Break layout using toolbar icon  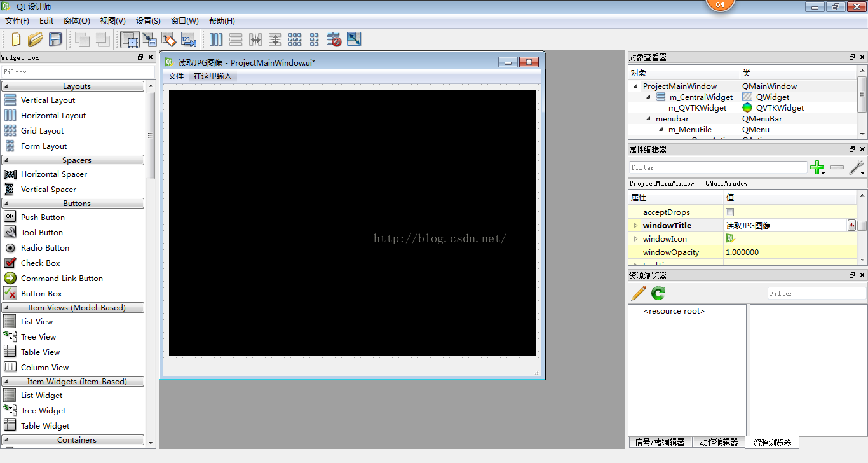tap(334, 39)
